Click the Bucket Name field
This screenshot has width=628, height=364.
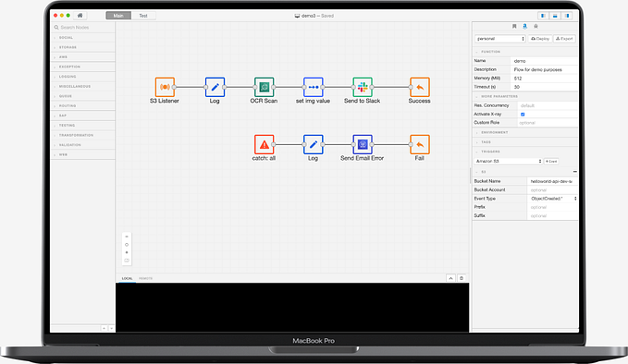pyautogui.click(x=552, y=181)
